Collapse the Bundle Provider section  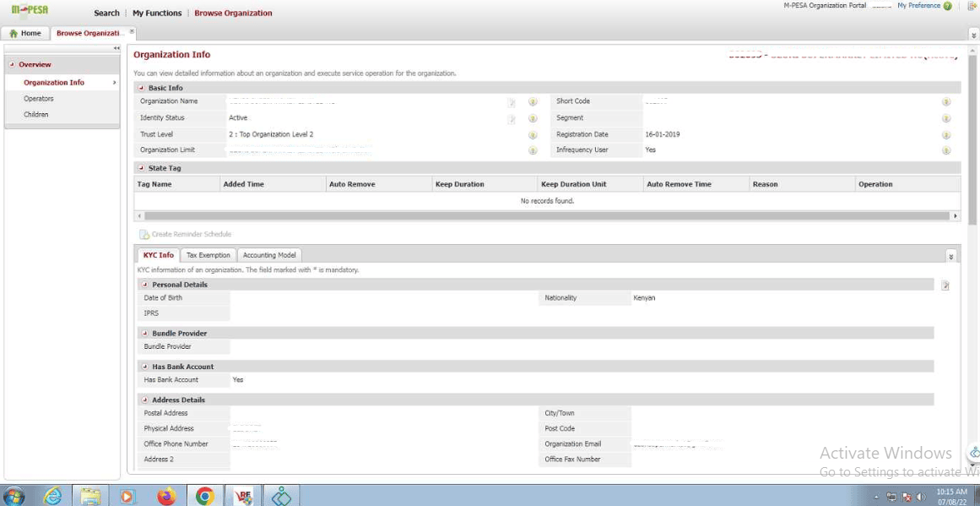click(145, 334)
